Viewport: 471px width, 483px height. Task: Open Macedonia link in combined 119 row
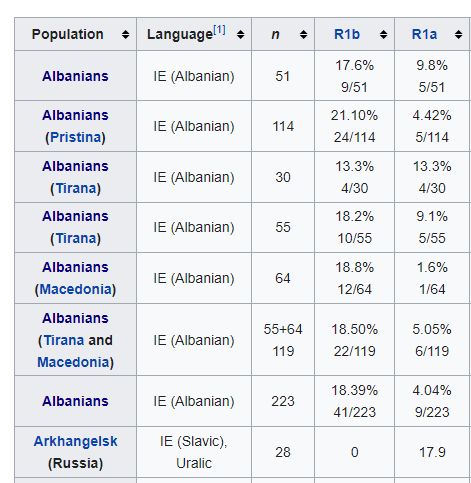73,362
